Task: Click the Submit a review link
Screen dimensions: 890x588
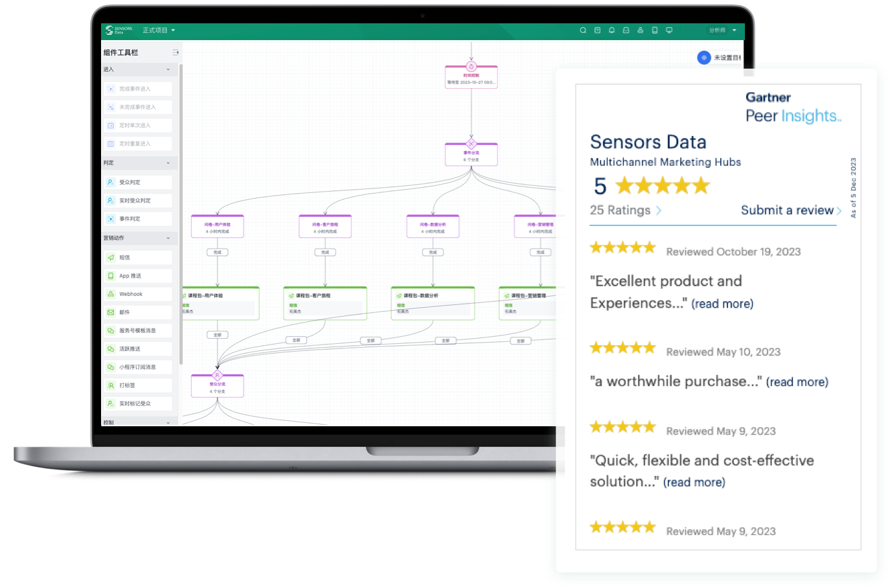Action: coord(792,210)
